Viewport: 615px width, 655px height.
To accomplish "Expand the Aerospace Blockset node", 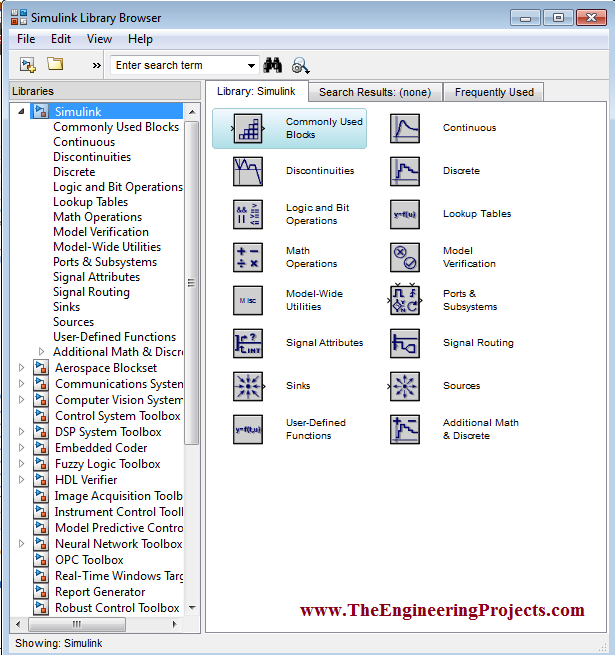I will point(21,368).
